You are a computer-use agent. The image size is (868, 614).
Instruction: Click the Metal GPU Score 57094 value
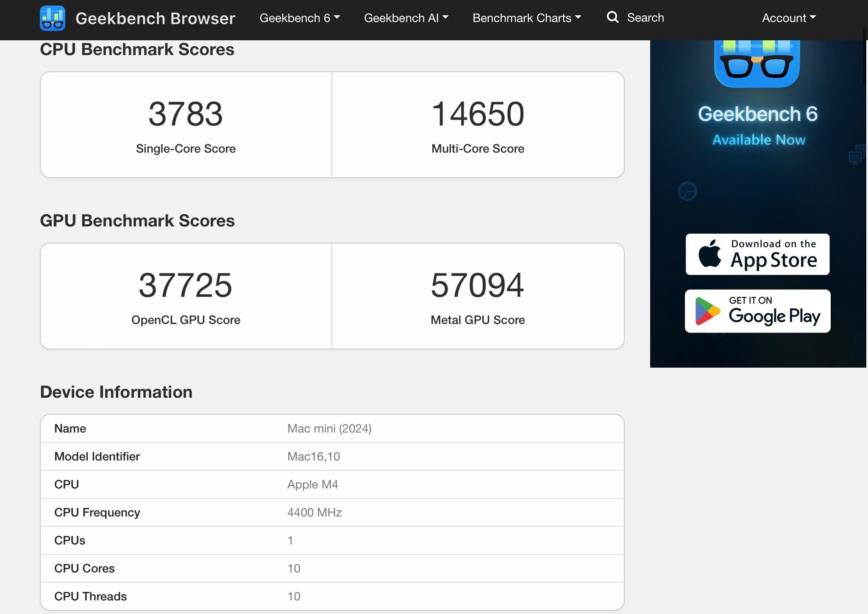tap(478, 285)
